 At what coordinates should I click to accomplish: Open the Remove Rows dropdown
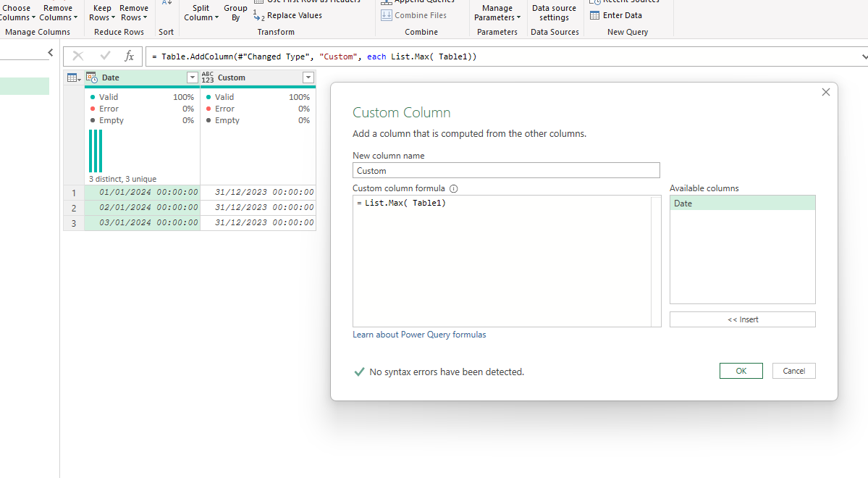click(134, 13)
